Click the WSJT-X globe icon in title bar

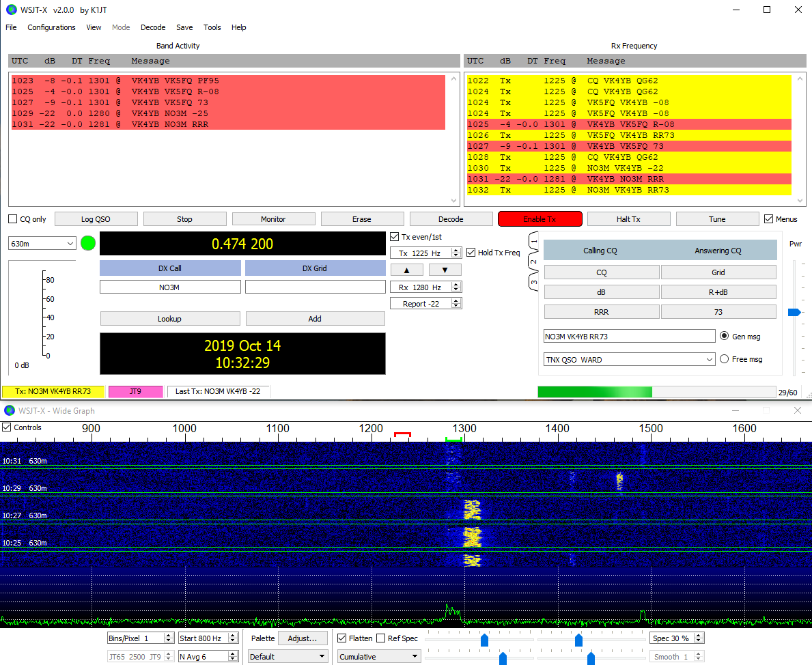[11, 10]
